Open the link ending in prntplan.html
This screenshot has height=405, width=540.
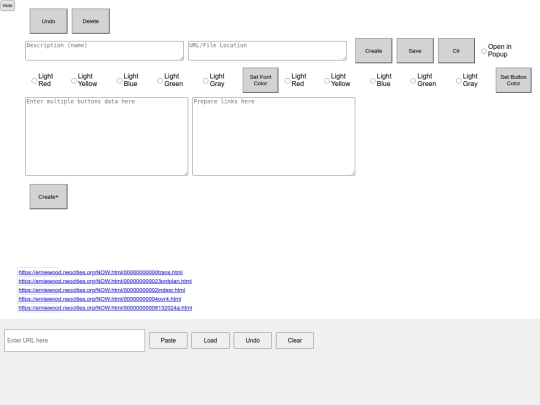coord(105,281)
